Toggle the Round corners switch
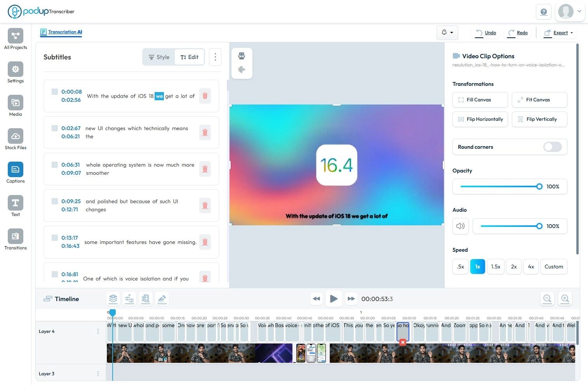588x385 pixels. point(552,147)
